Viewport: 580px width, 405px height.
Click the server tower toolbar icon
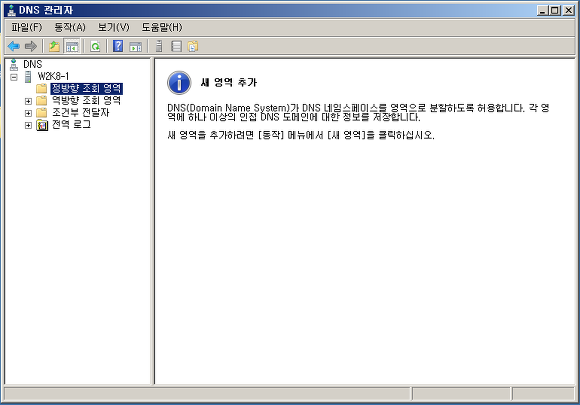[159, 46]
